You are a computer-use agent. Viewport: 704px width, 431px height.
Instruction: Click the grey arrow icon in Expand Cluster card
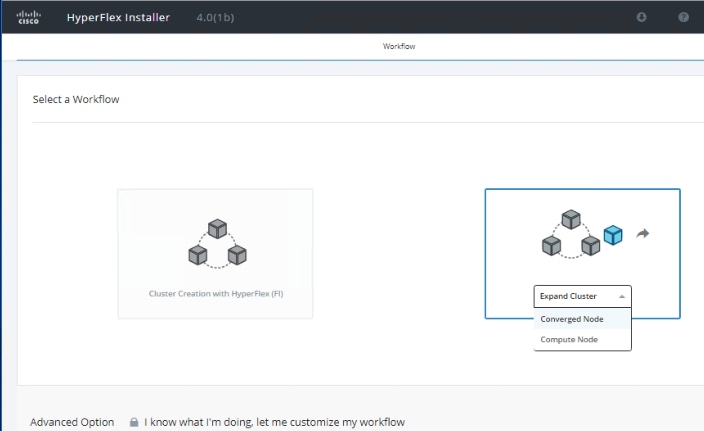pos(643,233)
